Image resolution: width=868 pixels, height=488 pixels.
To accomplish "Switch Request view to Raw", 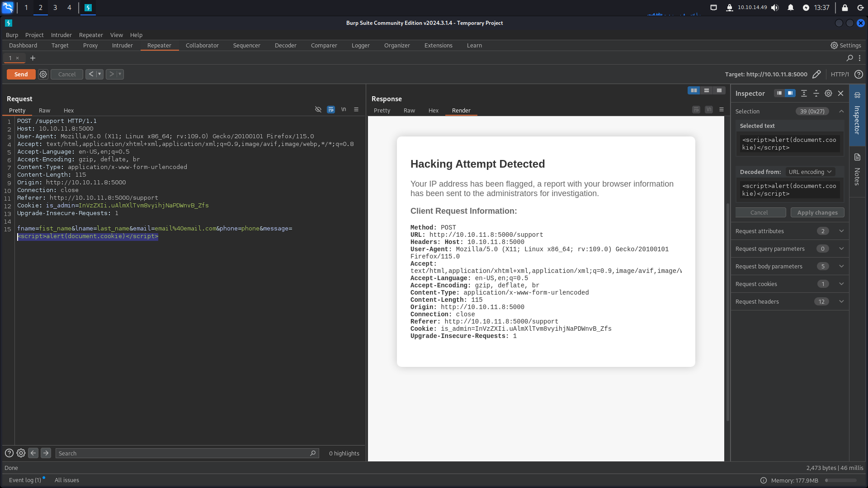I will tap(44, 110).
